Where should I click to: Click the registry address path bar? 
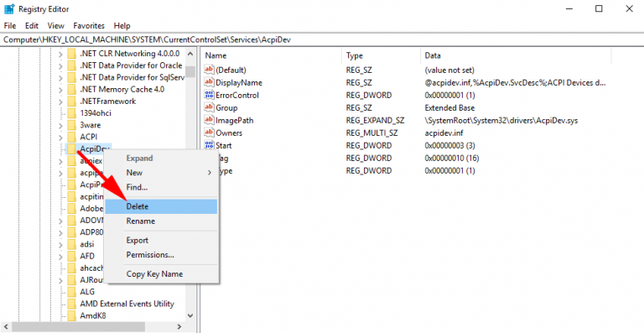[x=322, y=39]
